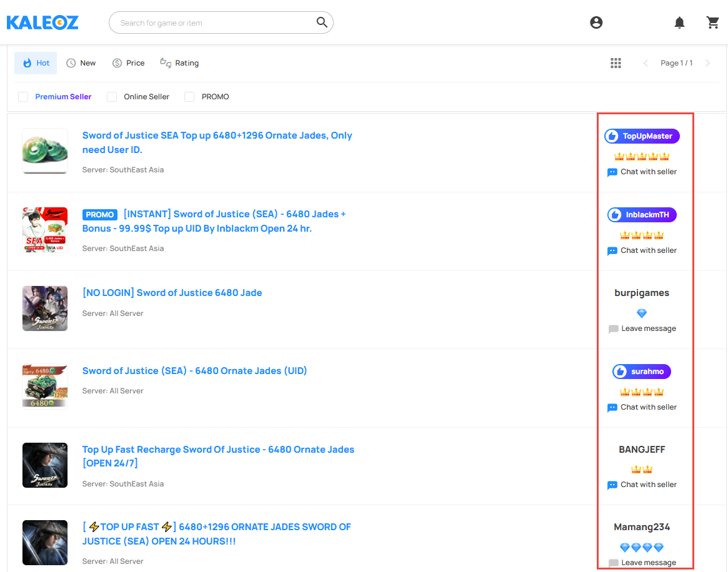The image size is (728, 572).
Task: Focus the search for game or item field
Action: click(221, 22)
